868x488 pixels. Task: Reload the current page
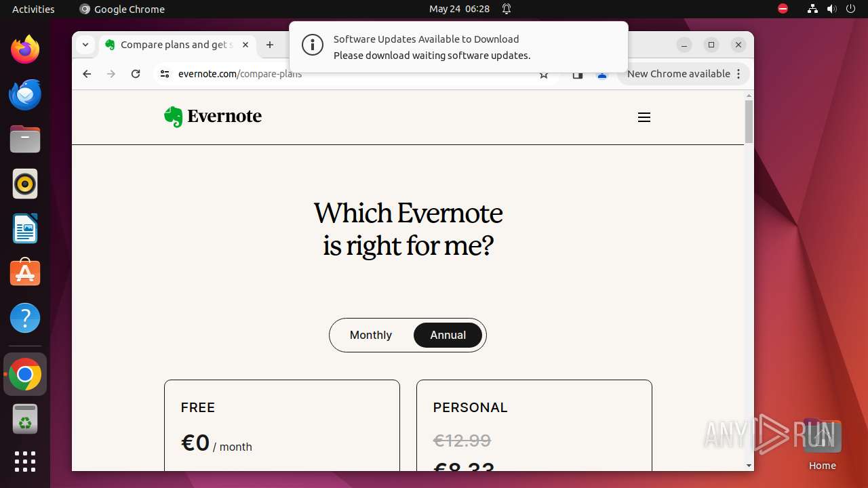coord(136,74)
